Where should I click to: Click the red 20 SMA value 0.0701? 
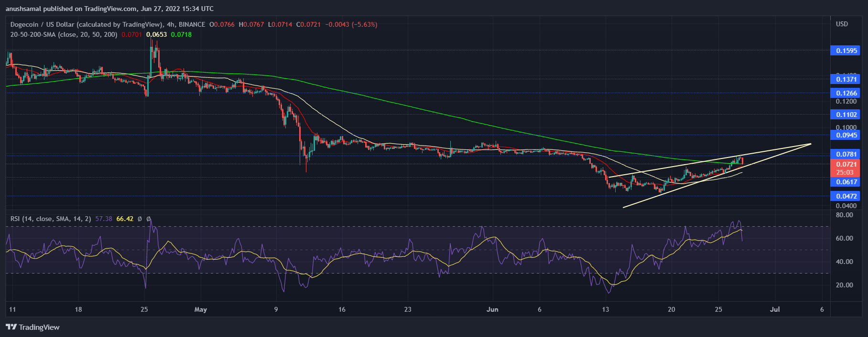[x=131, y=34]
